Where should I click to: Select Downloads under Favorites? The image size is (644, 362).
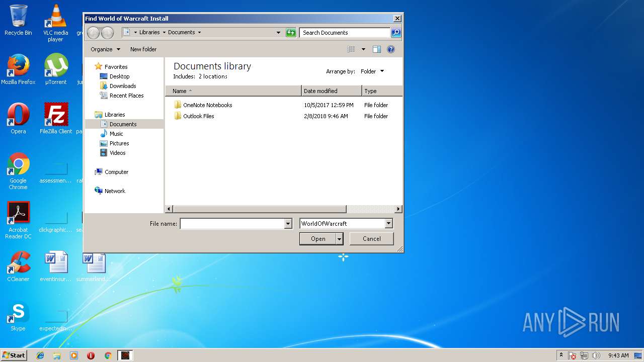tap(123, 86)
